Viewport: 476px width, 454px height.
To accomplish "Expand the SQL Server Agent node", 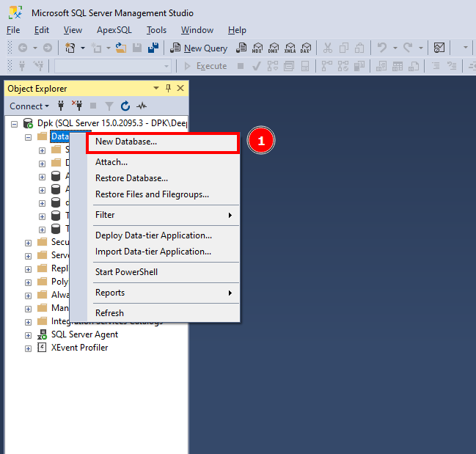I will [x=28, y=335].
